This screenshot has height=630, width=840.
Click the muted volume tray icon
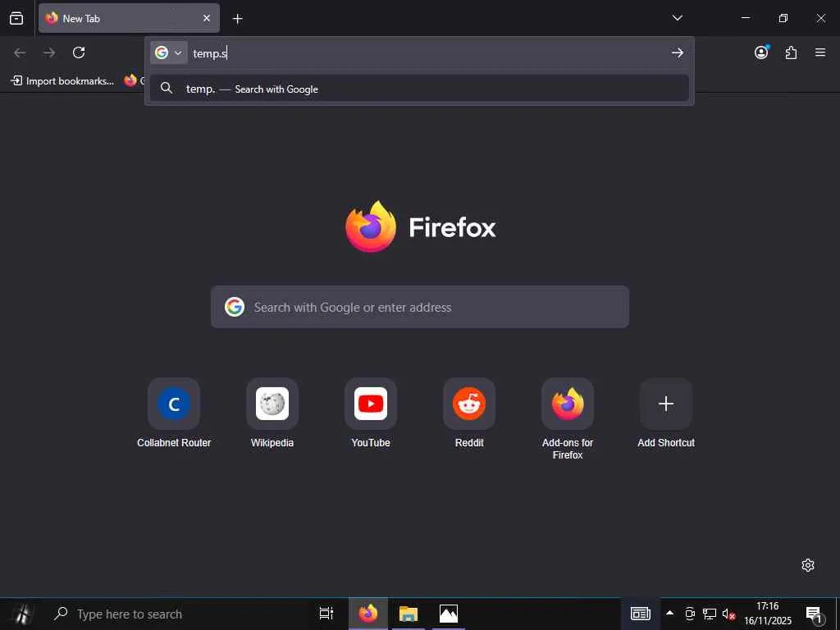click(728, 614)
